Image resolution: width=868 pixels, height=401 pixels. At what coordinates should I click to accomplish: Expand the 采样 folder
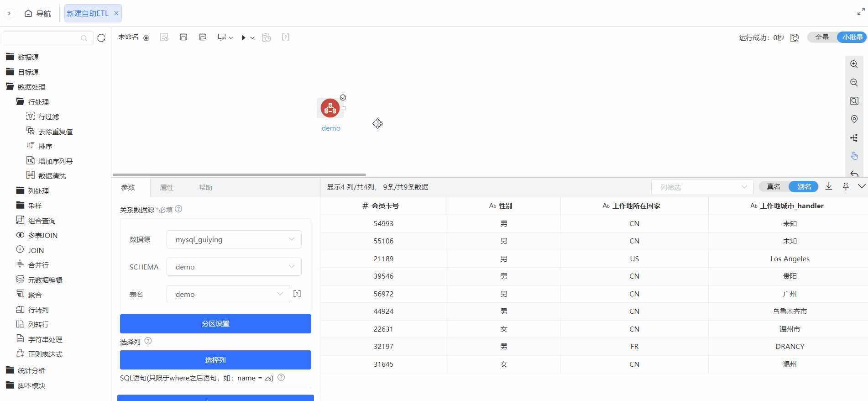coord(29,206)
